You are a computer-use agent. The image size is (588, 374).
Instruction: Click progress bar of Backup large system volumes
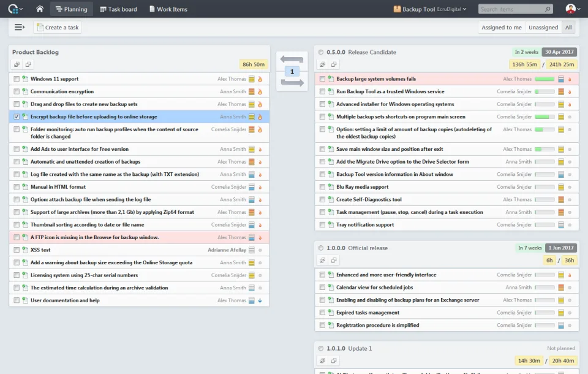[x=545, y=79]
